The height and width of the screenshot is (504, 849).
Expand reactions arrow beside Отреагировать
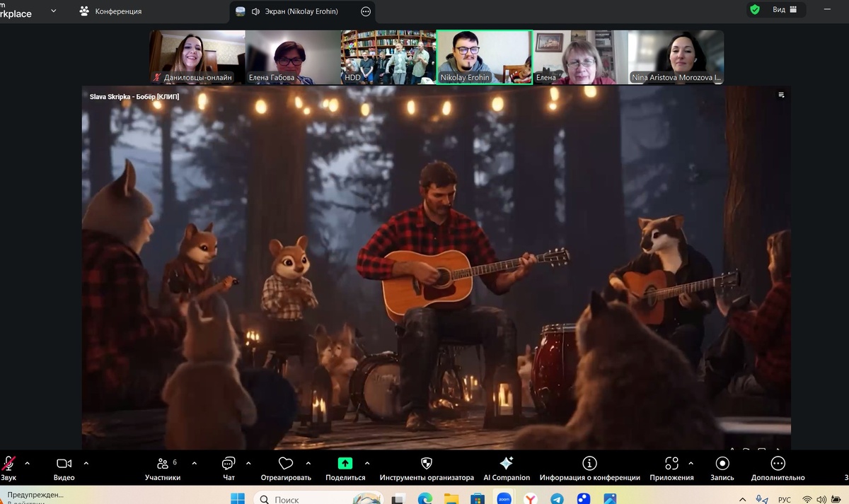click(308, 464)
